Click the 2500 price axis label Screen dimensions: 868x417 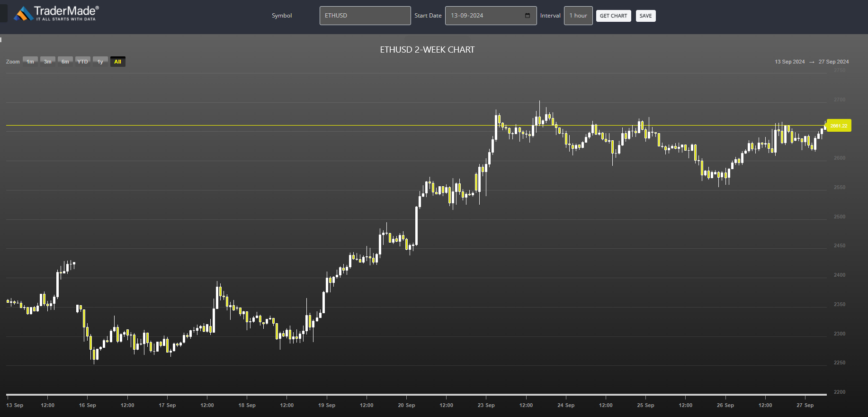[x=840, y=217]
